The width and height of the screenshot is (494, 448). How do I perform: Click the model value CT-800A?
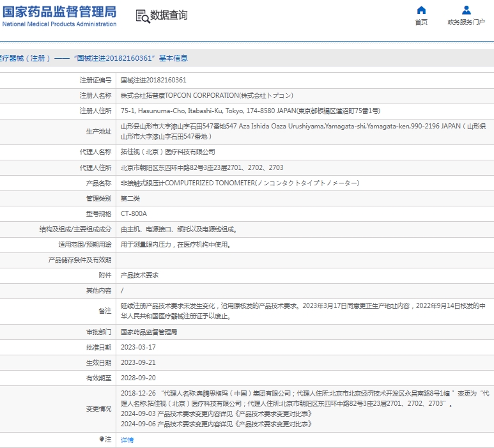coord(134,213)
